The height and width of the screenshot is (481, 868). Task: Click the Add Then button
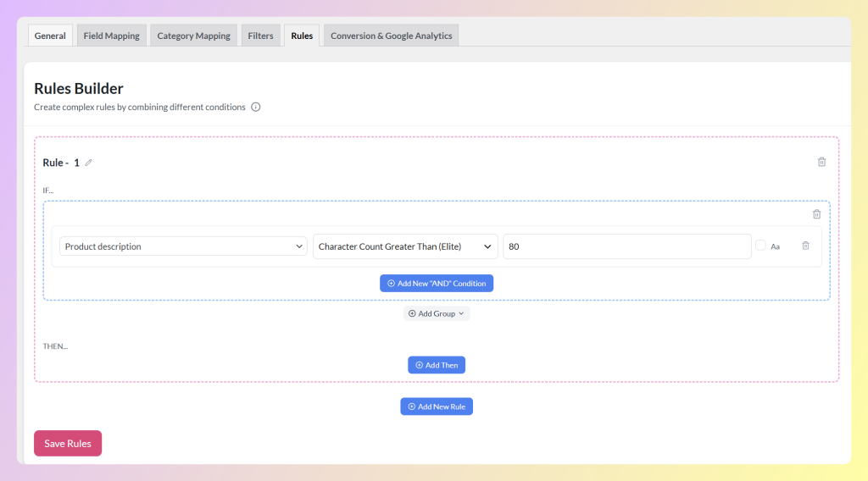(437, 365)
